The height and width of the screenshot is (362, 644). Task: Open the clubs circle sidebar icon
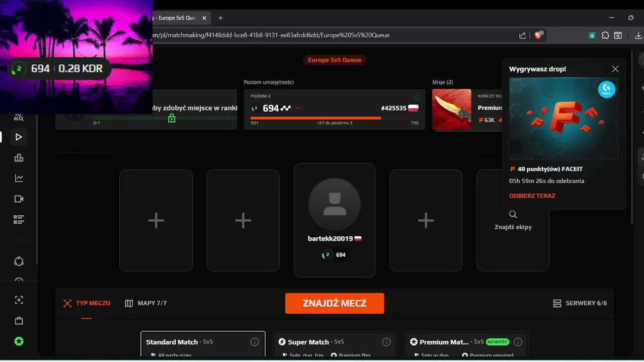point(19,261)
